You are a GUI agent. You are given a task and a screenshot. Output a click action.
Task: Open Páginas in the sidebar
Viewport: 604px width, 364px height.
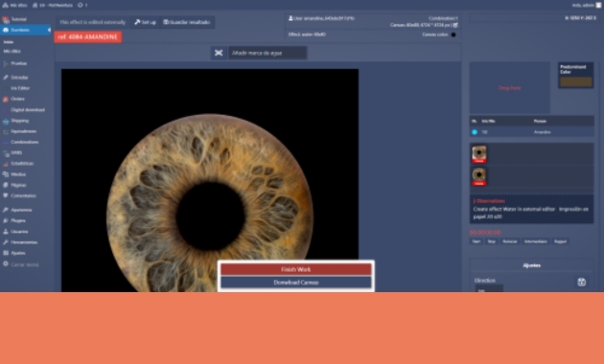pyautogui.click(x=18, y=185)
